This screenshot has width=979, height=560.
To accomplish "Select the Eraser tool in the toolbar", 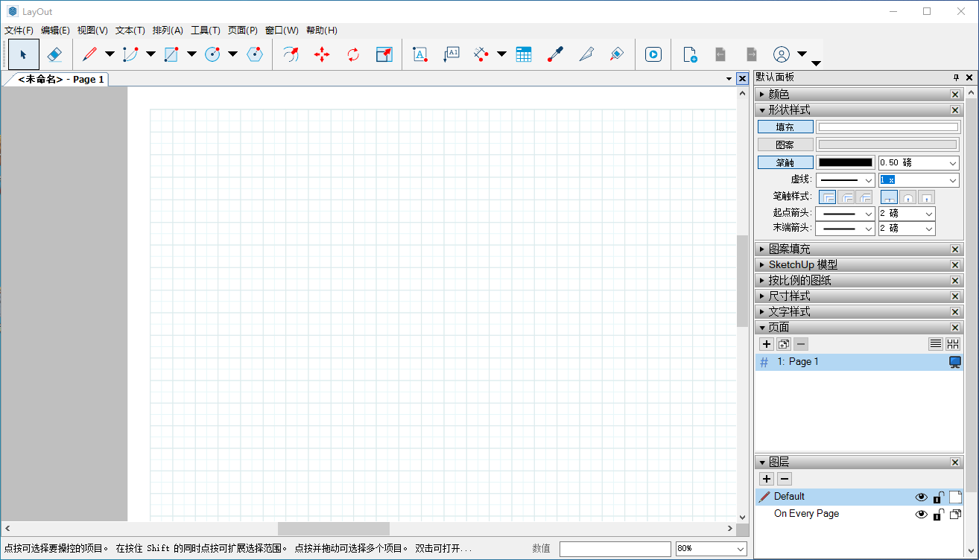I will pos(54,54).
